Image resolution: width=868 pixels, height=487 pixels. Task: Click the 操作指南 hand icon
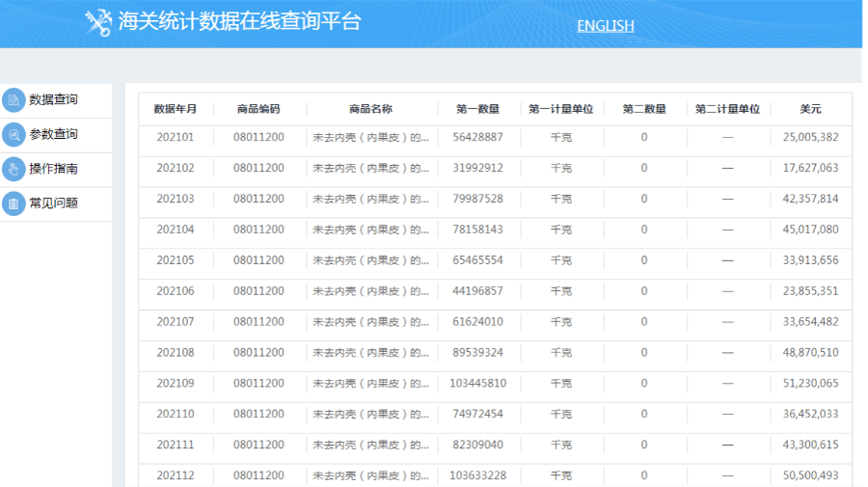14,170
